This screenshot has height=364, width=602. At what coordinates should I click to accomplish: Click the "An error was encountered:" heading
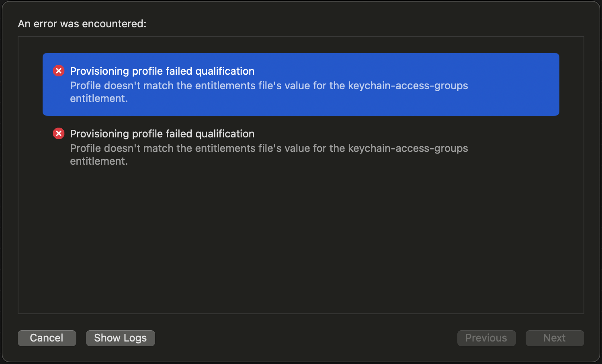(x=82, y=24)
